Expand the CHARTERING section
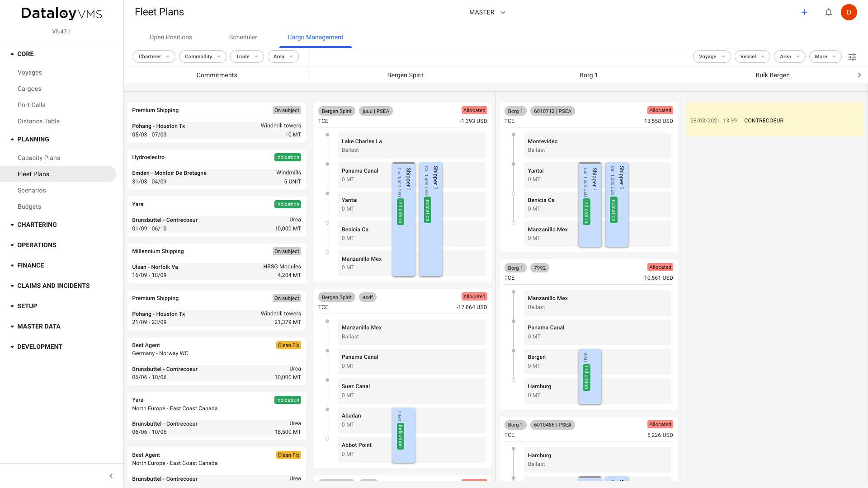868x488 pixels. [12, 225]
